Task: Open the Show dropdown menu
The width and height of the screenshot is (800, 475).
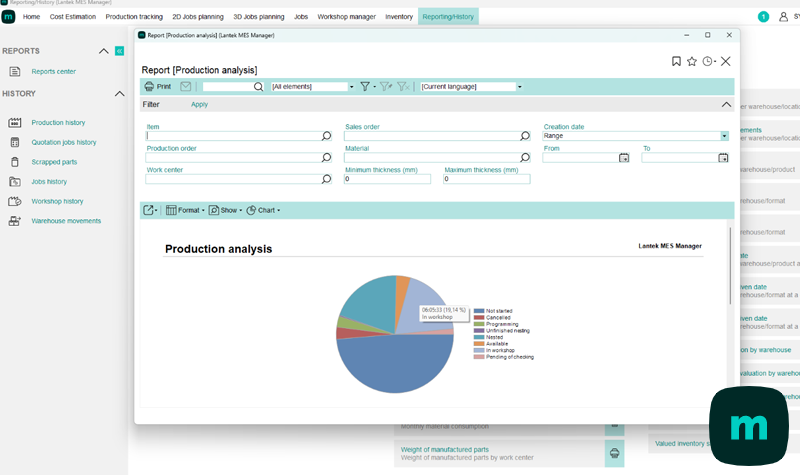Action: [x=226, y=210]
